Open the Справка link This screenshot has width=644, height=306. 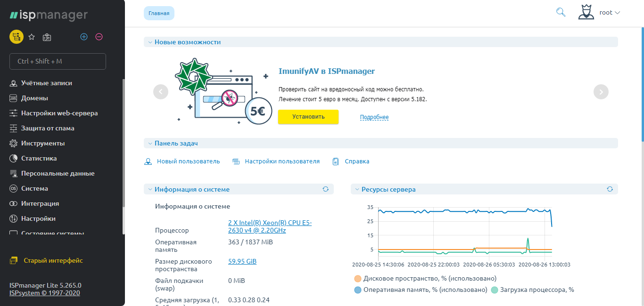pos(357,161)
